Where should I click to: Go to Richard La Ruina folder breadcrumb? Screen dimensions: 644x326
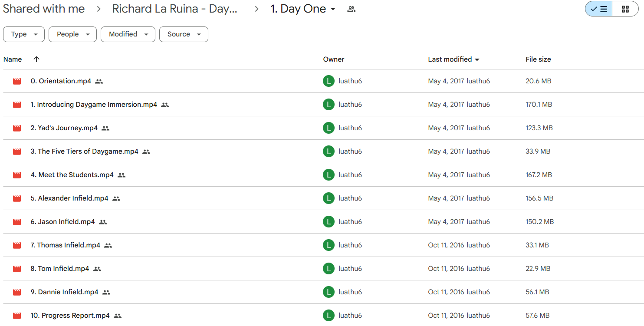[x=175, y=9]
